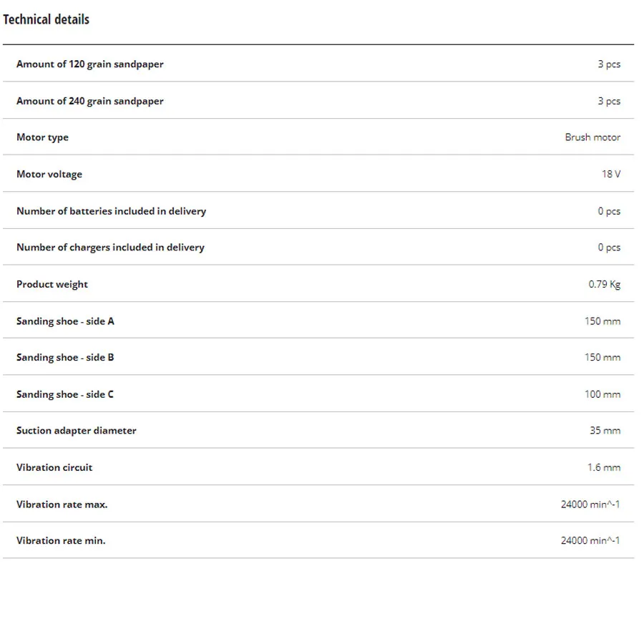
Task: Select the Vibration rate min. label
Action: click(61, 540)
